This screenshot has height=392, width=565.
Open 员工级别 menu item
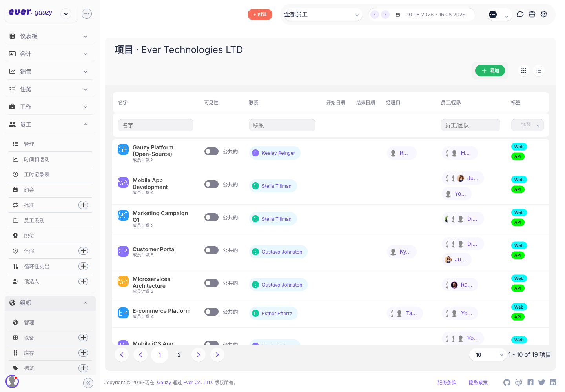pos(50,220)
